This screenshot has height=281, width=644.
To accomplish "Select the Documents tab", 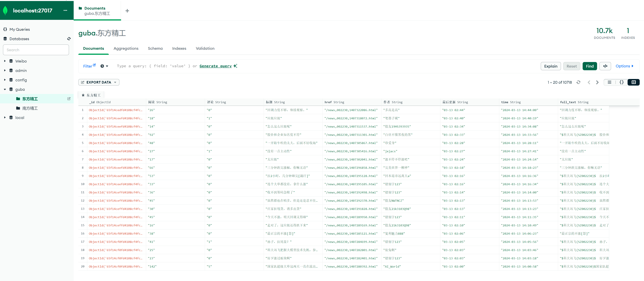I will 93,48.
